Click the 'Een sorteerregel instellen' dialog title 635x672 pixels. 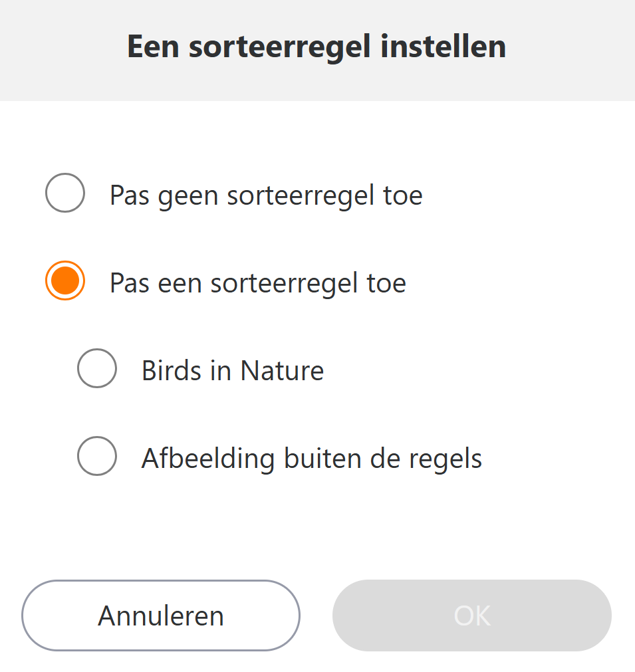tap(317, 47)
